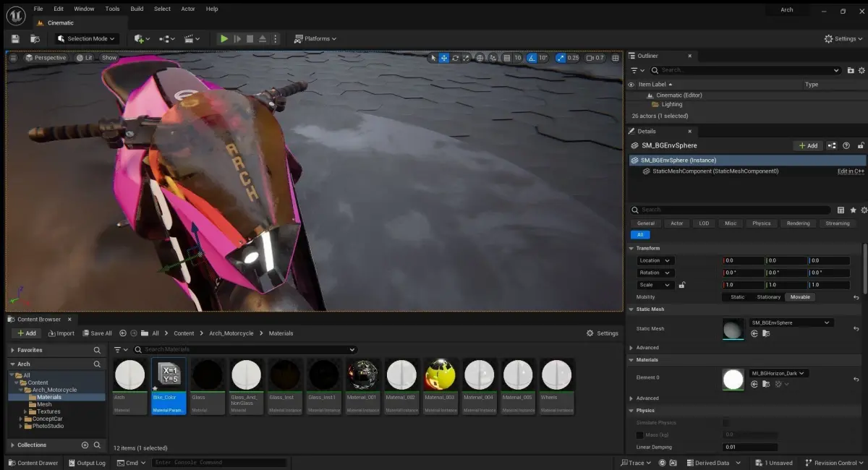Select the Rendering filter tab in Details
Image resolution: width=868 pixels, height=470 pixels.
pyautogui.click(x=798, y=223)
